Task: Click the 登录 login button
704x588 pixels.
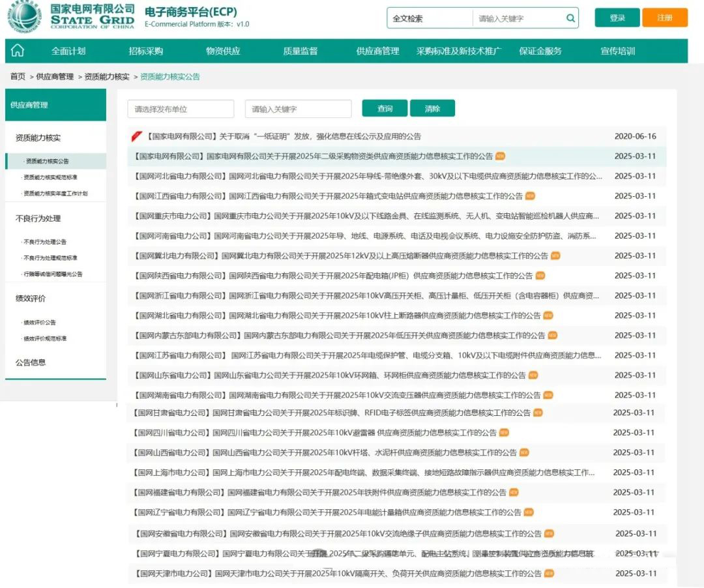Action: (617, 18)
